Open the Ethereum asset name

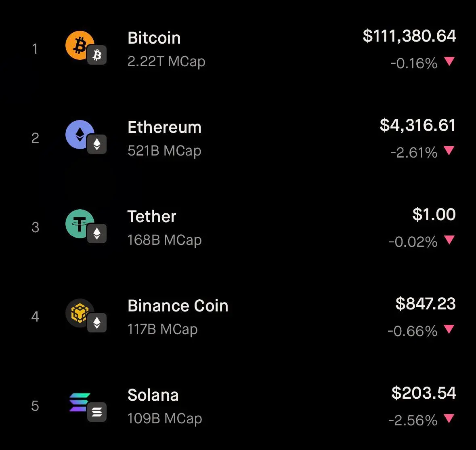[x=165, y=127]
